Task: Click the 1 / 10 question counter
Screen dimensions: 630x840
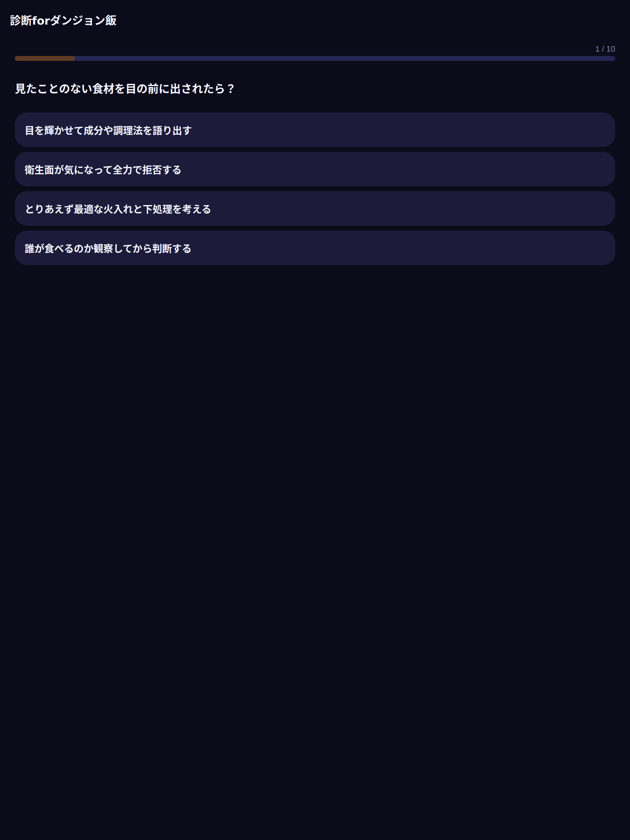Action: tap(605, 49)
